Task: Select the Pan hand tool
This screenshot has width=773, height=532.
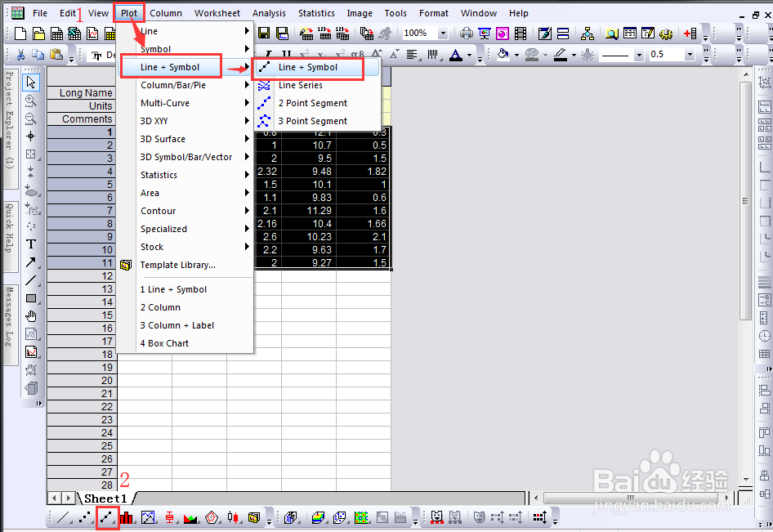Action: pyautogui.click(x=30, y=316)
